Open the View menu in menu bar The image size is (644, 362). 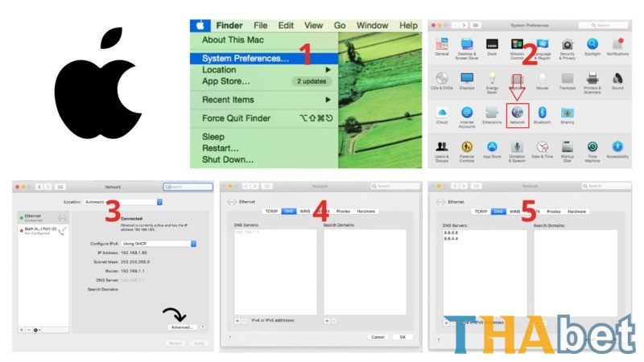(313, 26)
